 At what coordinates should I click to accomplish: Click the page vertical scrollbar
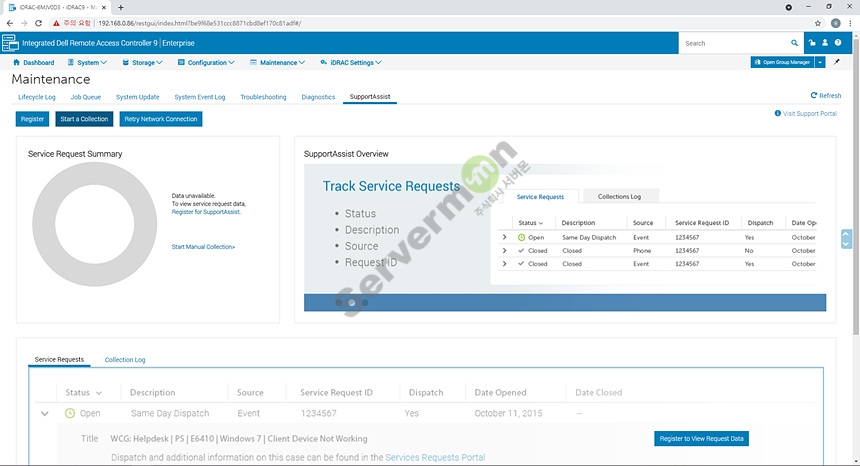(x=856, y=186)
